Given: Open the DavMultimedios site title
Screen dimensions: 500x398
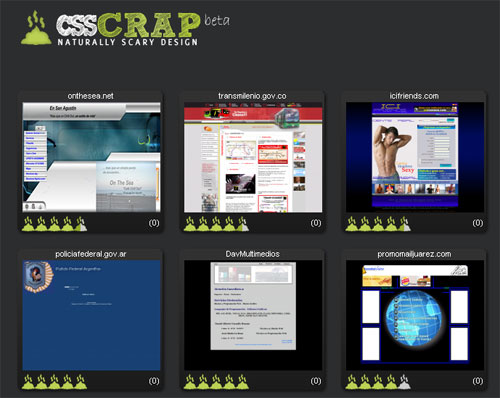Looking at the screenshot, I should pos(252,254).
